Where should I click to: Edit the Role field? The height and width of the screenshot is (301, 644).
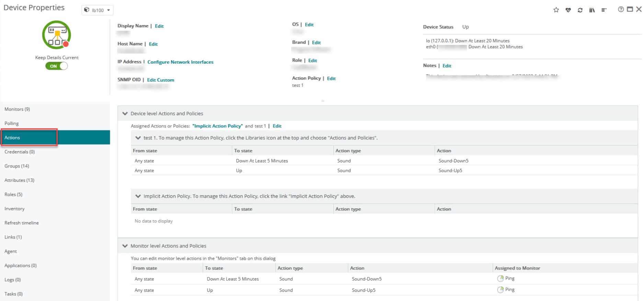pos(313,60)
